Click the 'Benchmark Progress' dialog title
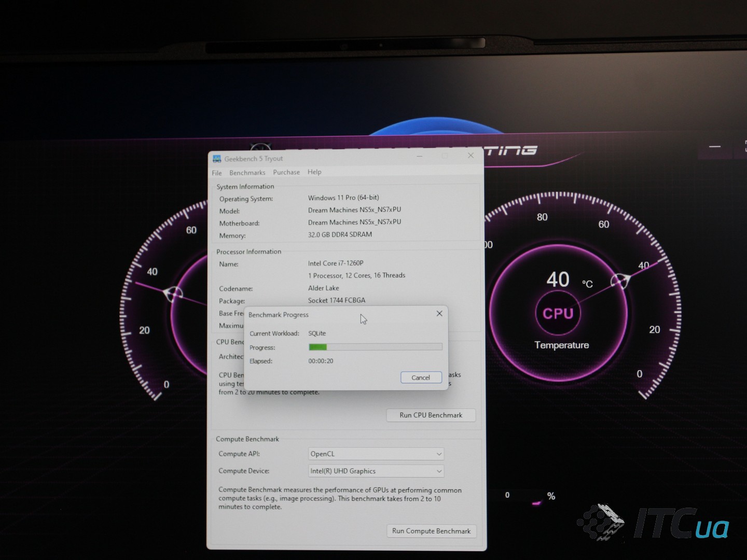Screen dimensions: 747x560 [x=279, y=315]
